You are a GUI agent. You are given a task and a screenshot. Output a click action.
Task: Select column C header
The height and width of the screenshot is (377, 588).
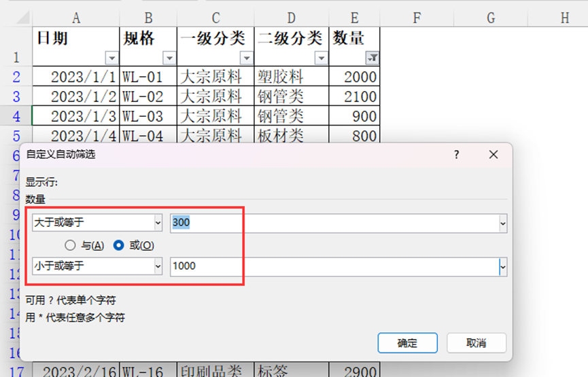[x=215, y=18]
